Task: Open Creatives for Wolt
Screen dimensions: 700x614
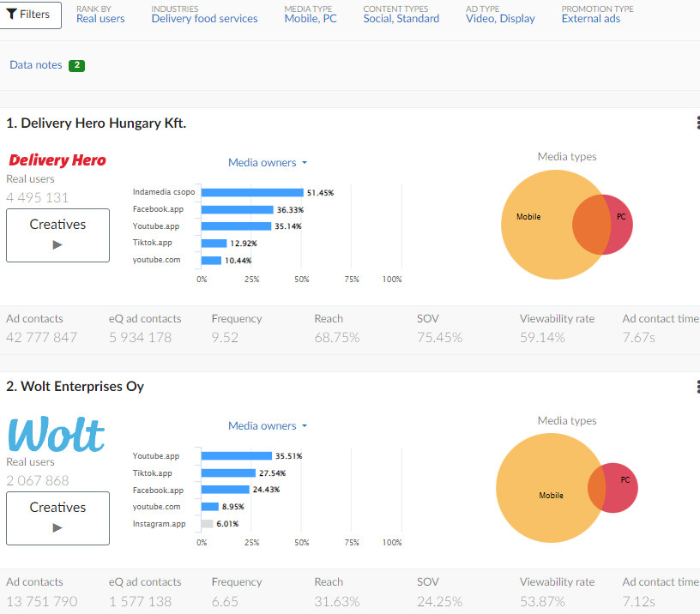Action: click(x=57, y=518)
